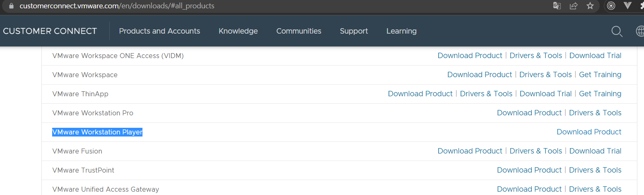644x195 pixels.
Task: Open the language globe icon
Action: [x=640, y=32]
